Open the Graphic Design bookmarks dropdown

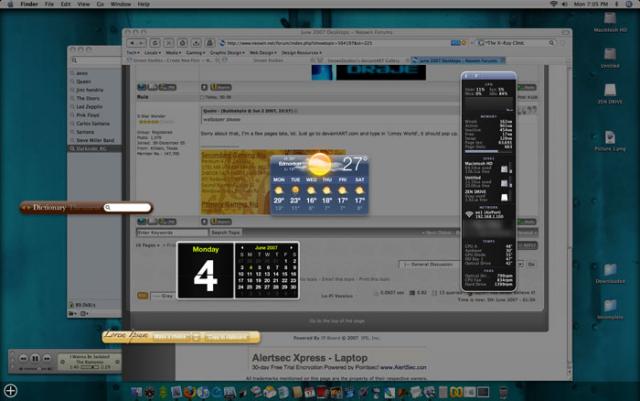pyautogui.click(x=227, y=53)
